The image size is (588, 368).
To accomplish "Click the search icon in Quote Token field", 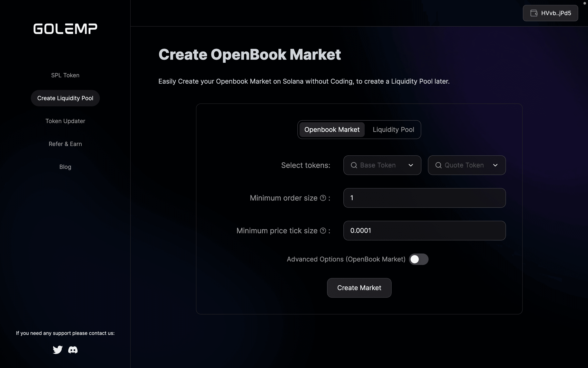I will tap(439, 165).
